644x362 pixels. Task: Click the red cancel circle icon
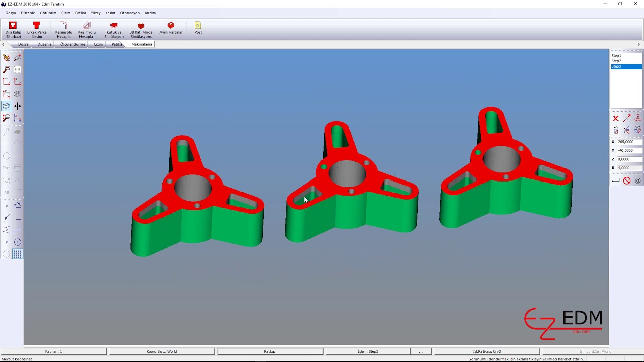(627, 180)
